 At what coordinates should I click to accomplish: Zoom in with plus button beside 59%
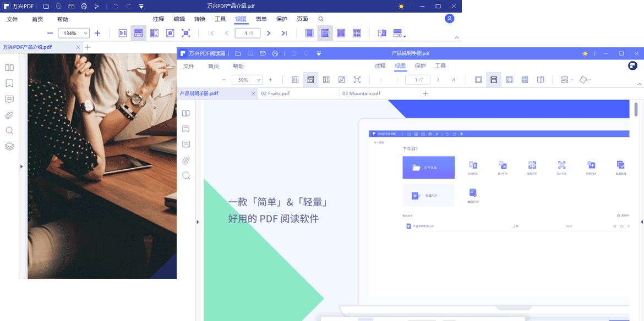(270, 80)
